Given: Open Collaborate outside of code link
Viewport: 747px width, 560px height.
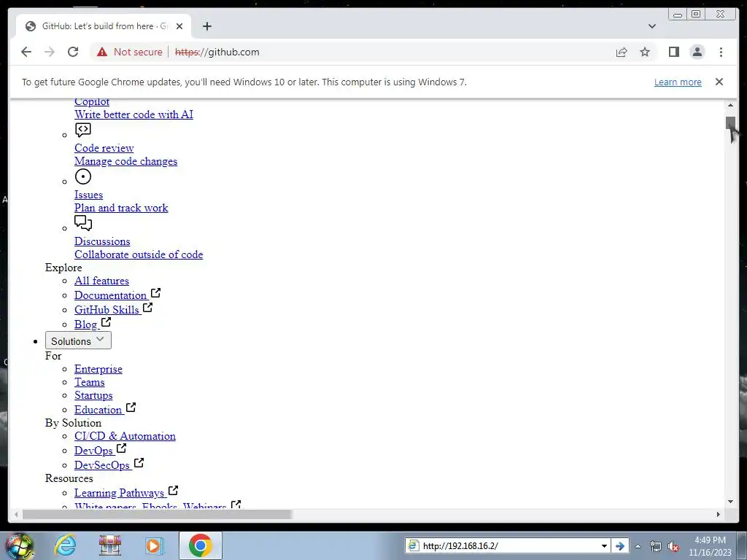Looking at the screenshot, I should (139, 254).
